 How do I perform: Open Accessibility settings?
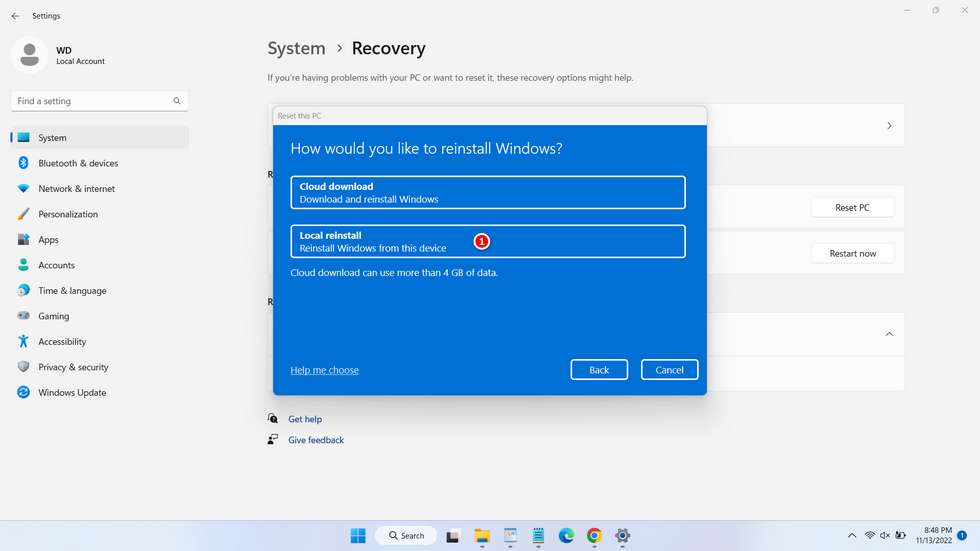100,342
